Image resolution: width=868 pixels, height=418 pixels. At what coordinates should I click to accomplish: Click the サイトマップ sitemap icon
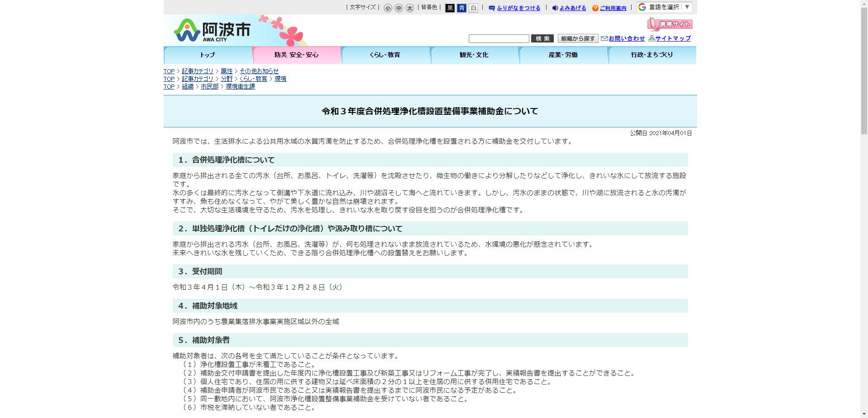click(x=651, y=38)
